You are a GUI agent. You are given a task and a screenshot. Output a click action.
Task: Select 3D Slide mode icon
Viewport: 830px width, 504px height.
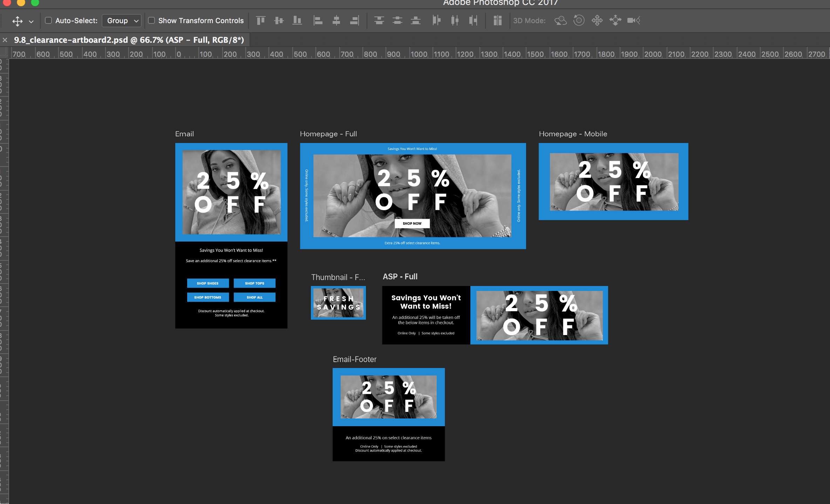point(615,20)
